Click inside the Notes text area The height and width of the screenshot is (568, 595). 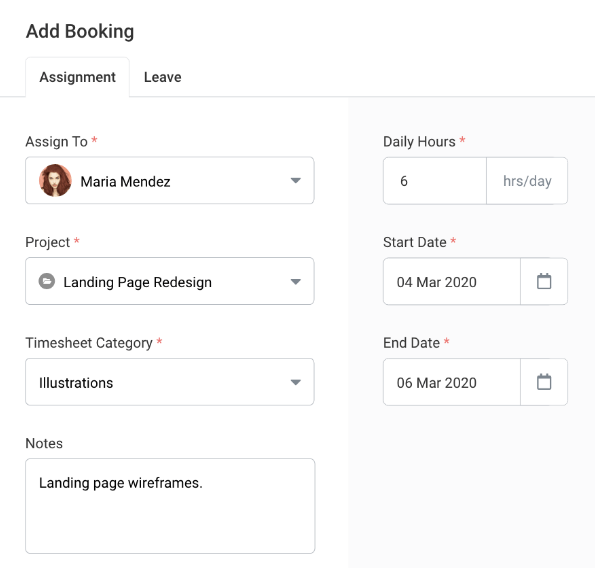pyautogui.click(x=170, y=506)
